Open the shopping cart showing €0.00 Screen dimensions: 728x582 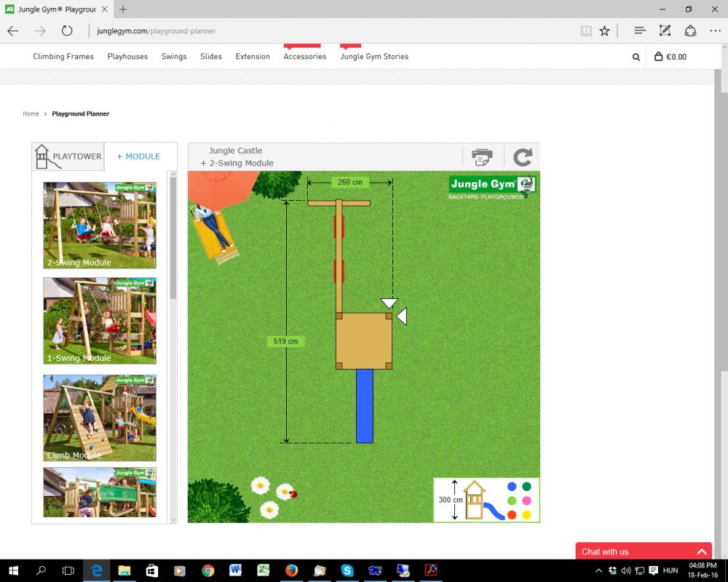click(670, 57)
